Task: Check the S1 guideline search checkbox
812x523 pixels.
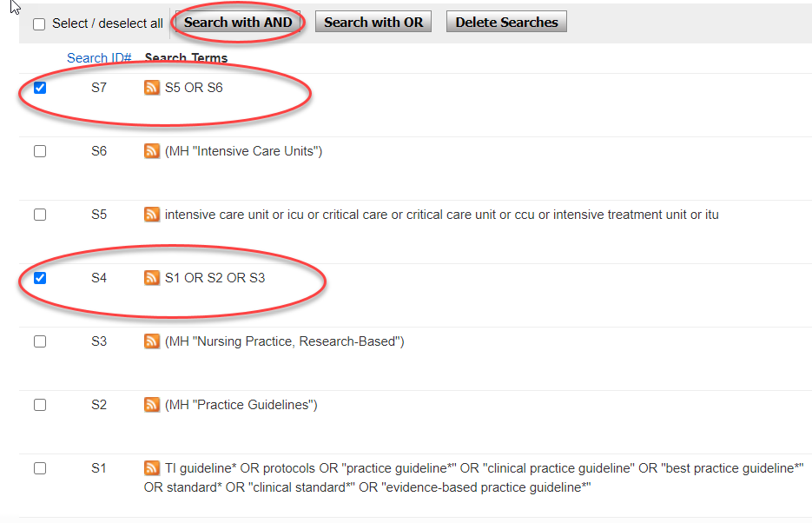Action: pyautogui.click(x=40, y=468)
